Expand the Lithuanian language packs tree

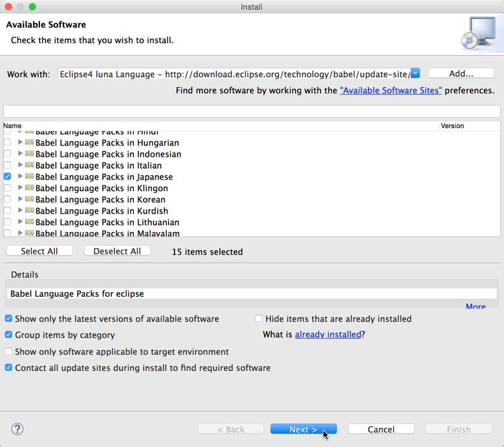tap(20, 221)
